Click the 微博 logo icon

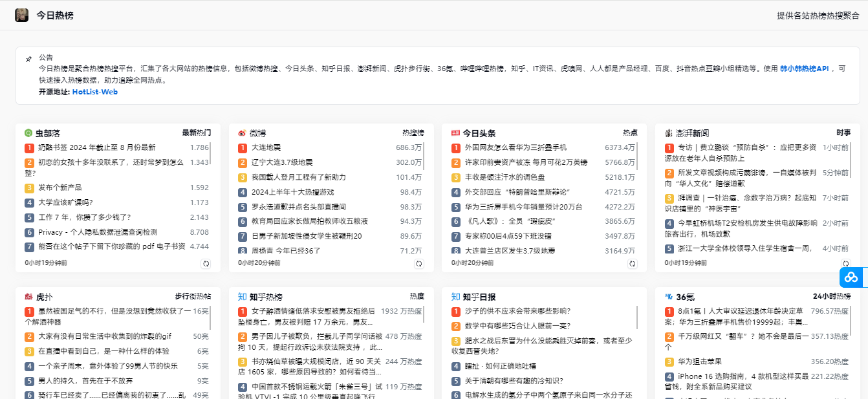point(242,133)
